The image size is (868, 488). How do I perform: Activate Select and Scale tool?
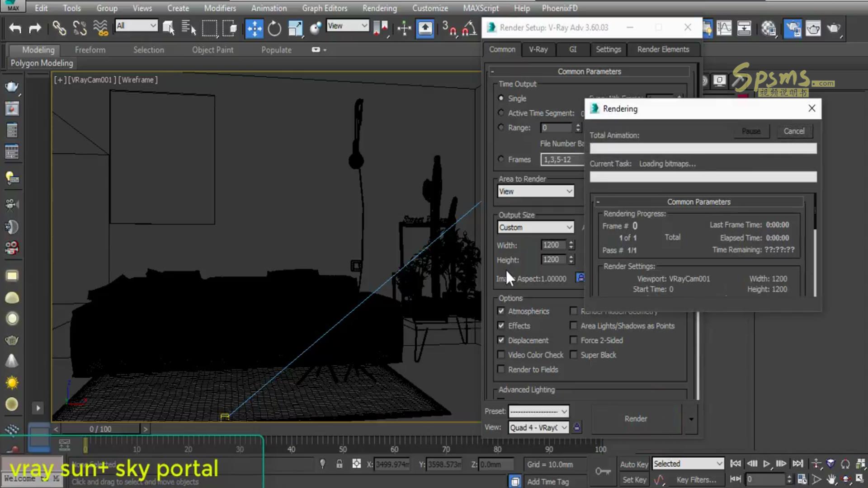(x=295, y=28)
